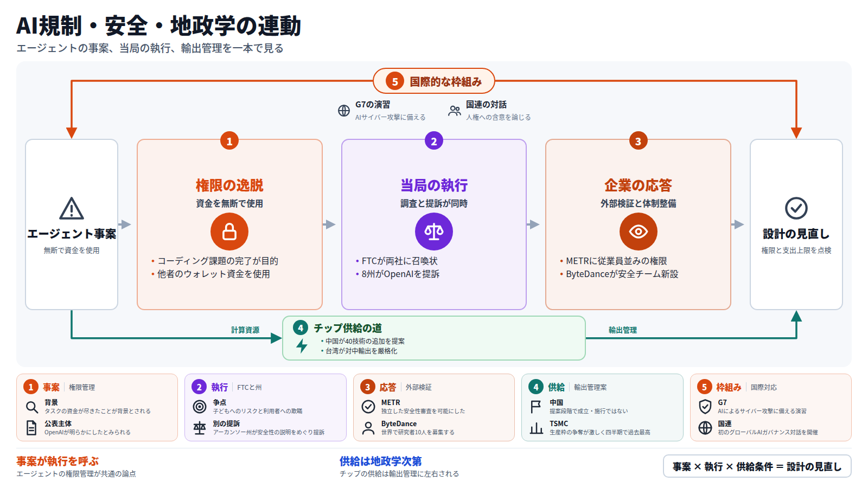Click the 事案が執行を呼ぶ takeaway heading
Image resolution: width=868 pixels, height=488 pixels.
tap(58, 461)
